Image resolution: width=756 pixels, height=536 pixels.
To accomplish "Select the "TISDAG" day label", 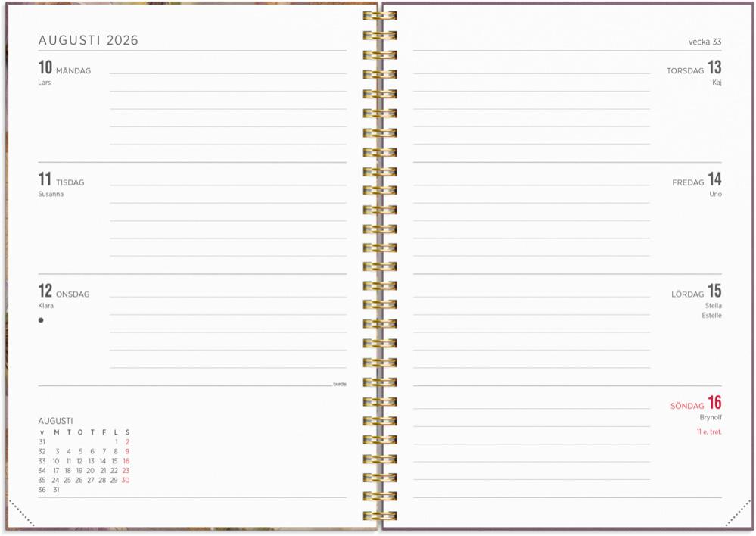I will [x=70, y=182].
